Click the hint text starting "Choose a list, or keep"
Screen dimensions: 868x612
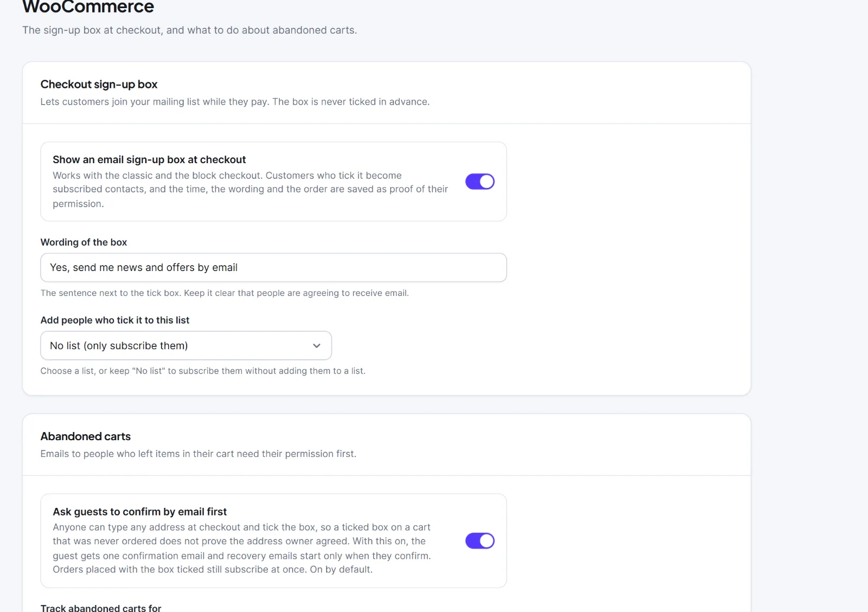pyautogui.click(x=203, y=371)
